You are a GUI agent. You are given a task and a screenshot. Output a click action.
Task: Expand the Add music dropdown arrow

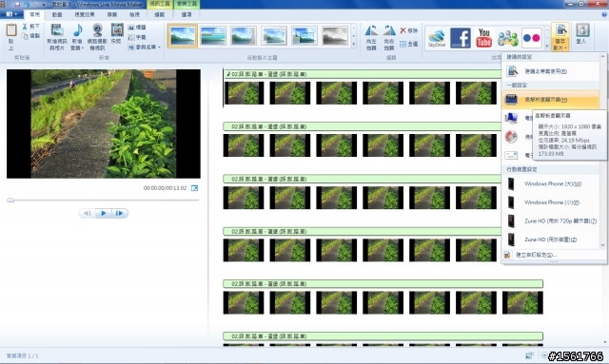[83, 48]
